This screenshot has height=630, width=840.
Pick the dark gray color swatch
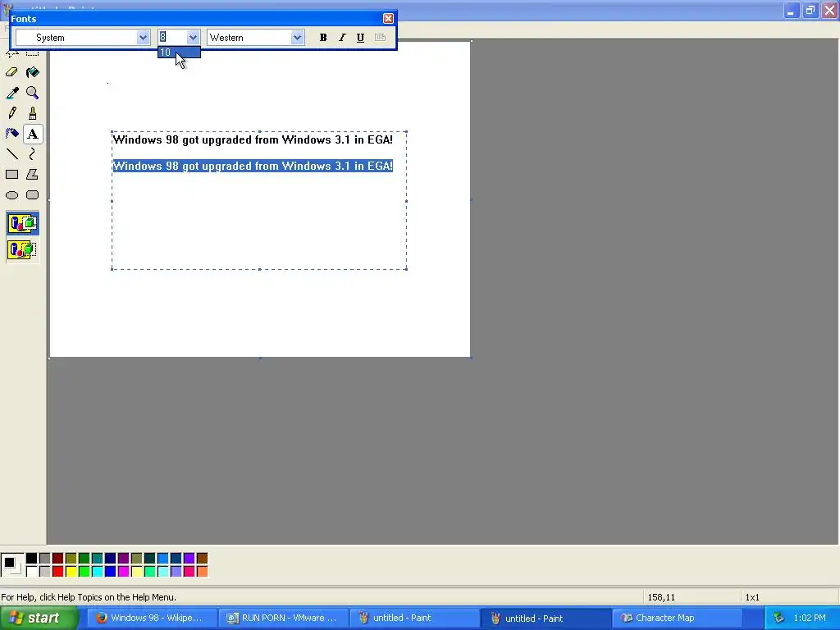[x=44, y=559]
